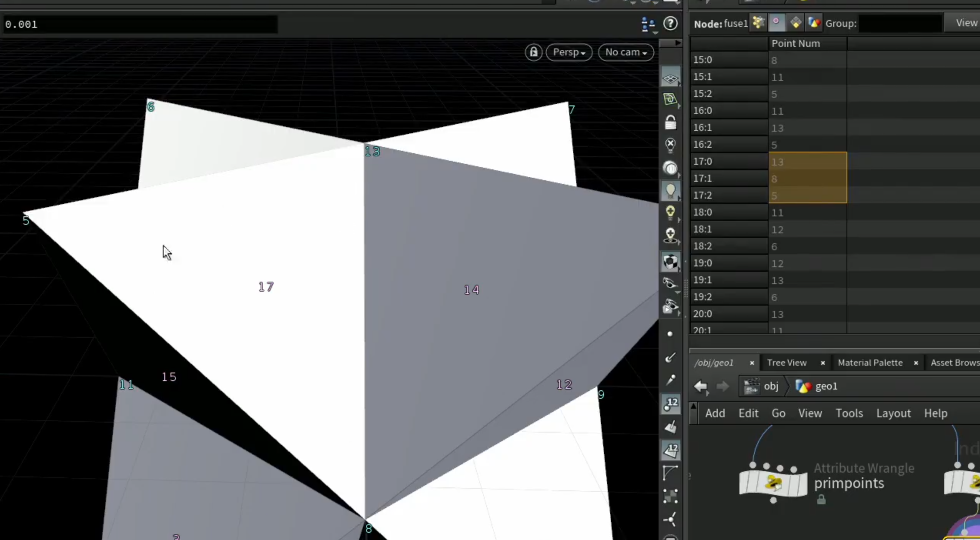This screenshot has height=540, width=980.
Task: Click the viewport help question mark icon
Action: (670, 23)
